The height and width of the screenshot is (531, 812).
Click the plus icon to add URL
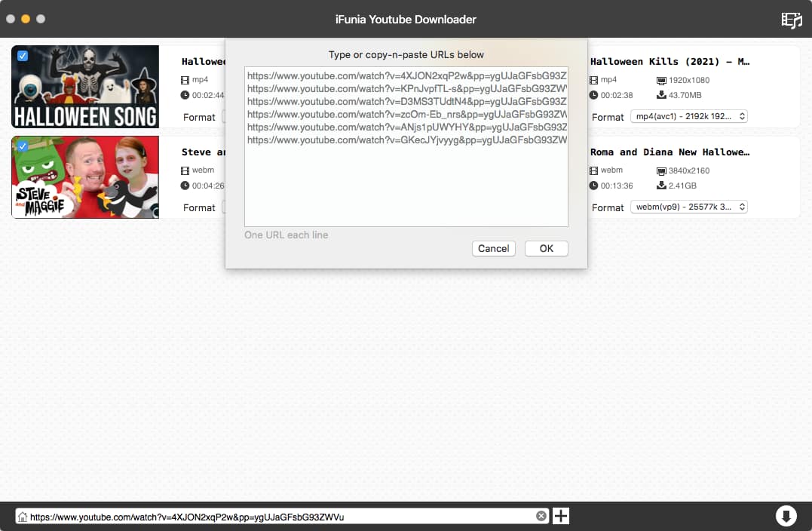pos(561,516)
